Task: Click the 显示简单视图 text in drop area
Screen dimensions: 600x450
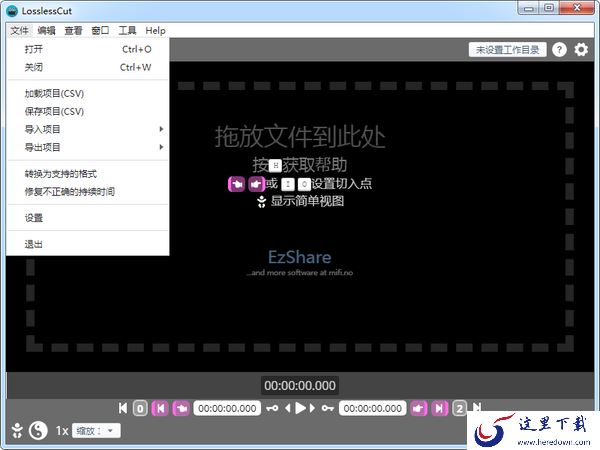Action: [x=308, y=201]
